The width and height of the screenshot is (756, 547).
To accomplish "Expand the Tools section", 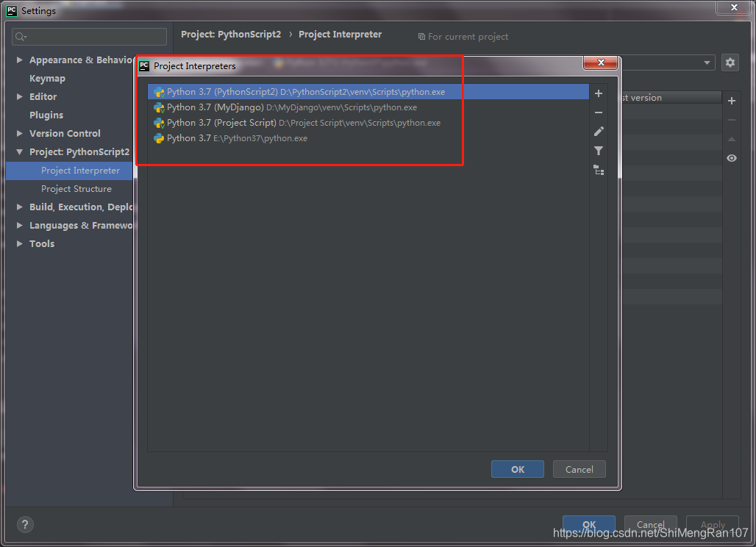I will click(x=19, y=243).
